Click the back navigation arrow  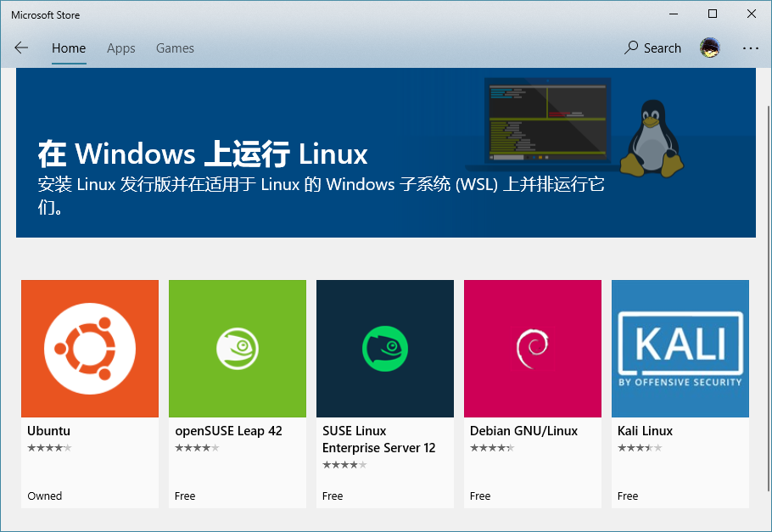[x=21, y=48]
